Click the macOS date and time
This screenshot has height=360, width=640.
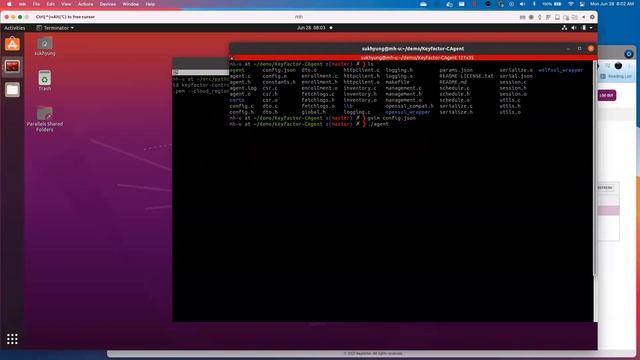[611, 4]
